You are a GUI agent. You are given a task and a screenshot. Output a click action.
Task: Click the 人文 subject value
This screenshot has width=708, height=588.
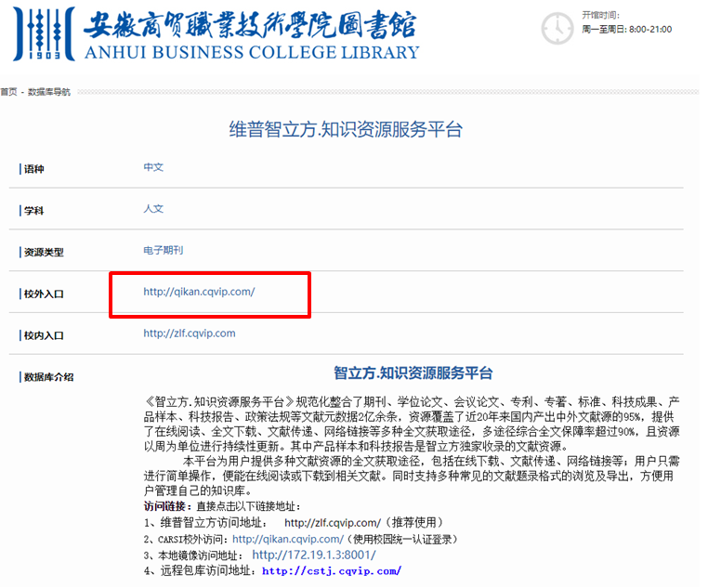153,209
